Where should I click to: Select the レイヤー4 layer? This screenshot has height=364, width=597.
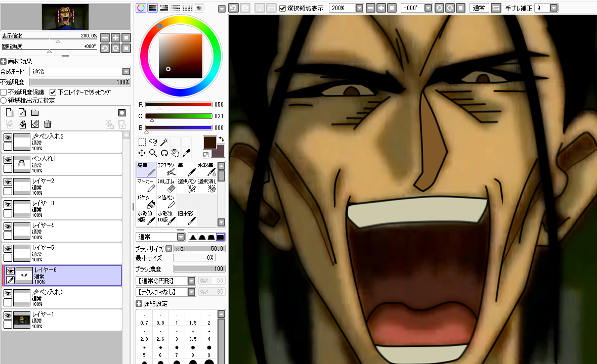(62, 231)
